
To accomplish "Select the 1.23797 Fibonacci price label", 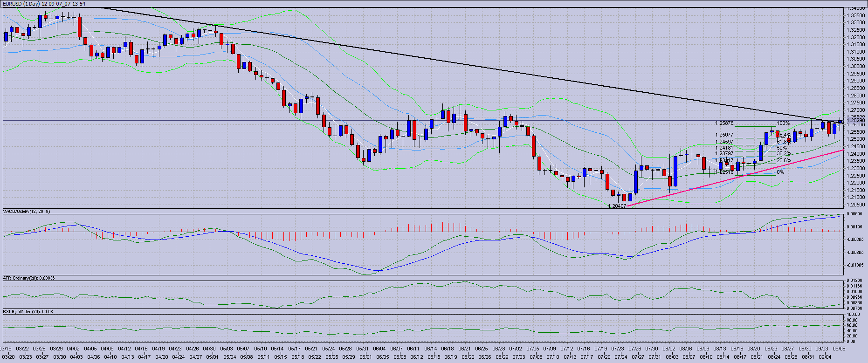I will click(724, 154).
